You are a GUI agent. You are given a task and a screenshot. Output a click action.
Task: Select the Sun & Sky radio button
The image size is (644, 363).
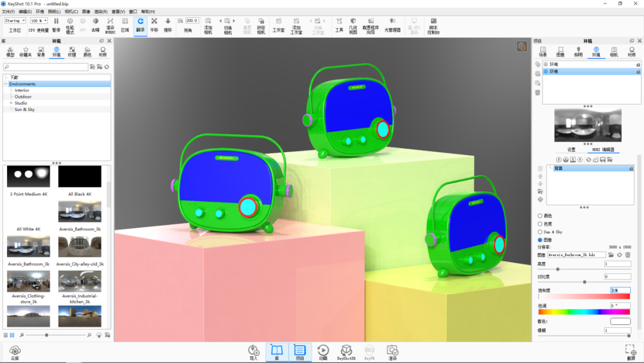pyautogui.click(x=540, y=232)
